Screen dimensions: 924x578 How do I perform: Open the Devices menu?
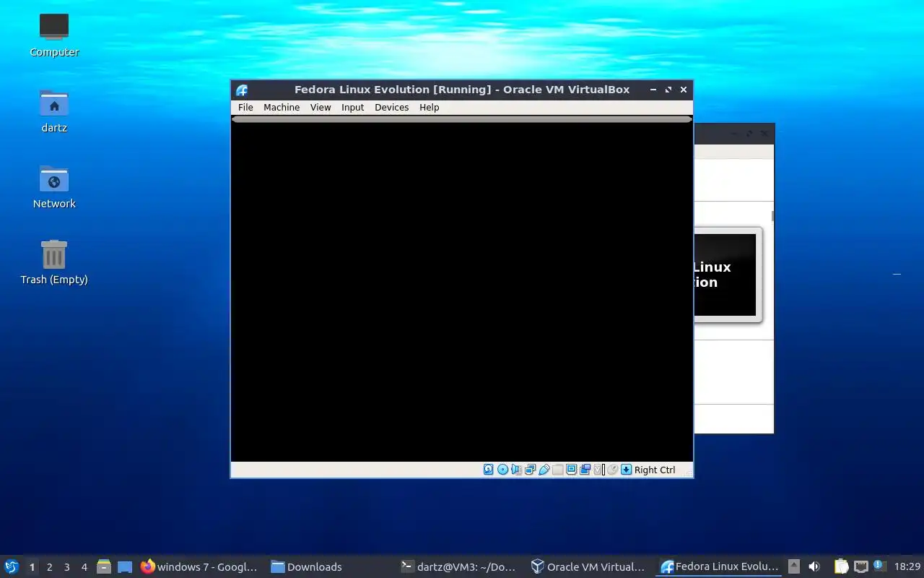click(x=392, y=107)
